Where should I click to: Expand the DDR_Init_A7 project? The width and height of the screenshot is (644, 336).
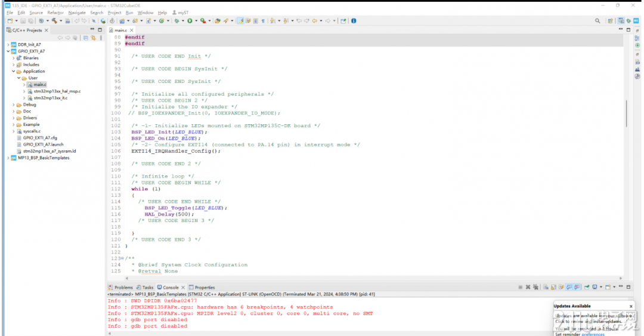point(8,44)
